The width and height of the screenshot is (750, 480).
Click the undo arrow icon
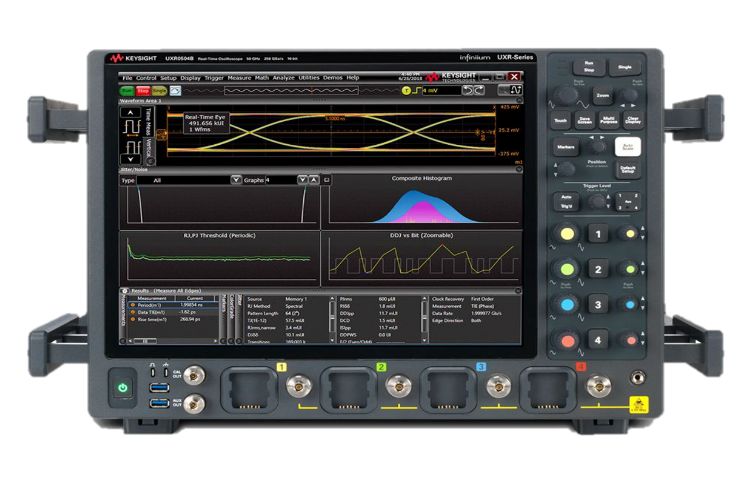(x=467, y=90)
